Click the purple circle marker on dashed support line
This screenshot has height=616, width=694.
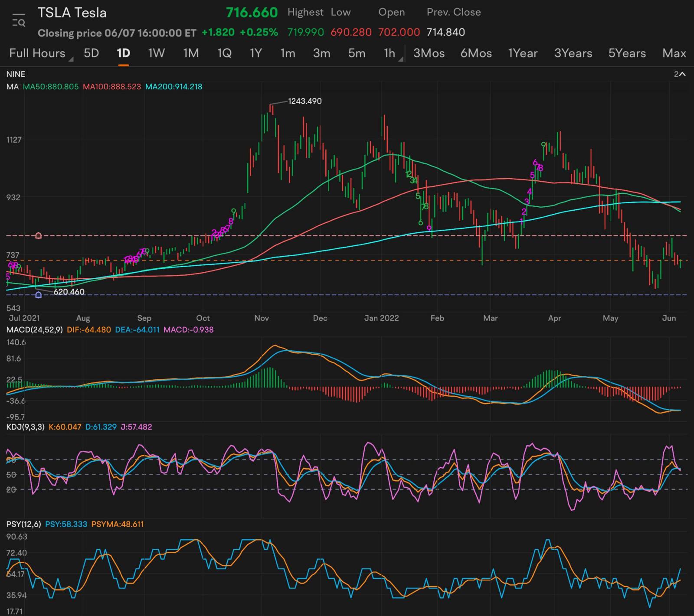(x=38, y=295)
